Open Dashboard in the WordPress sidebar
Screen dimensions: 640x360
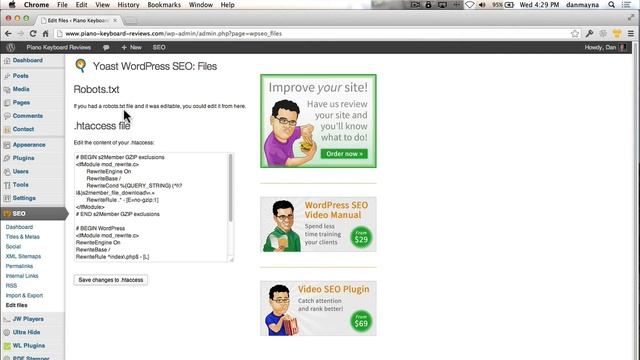coord(27,60)
